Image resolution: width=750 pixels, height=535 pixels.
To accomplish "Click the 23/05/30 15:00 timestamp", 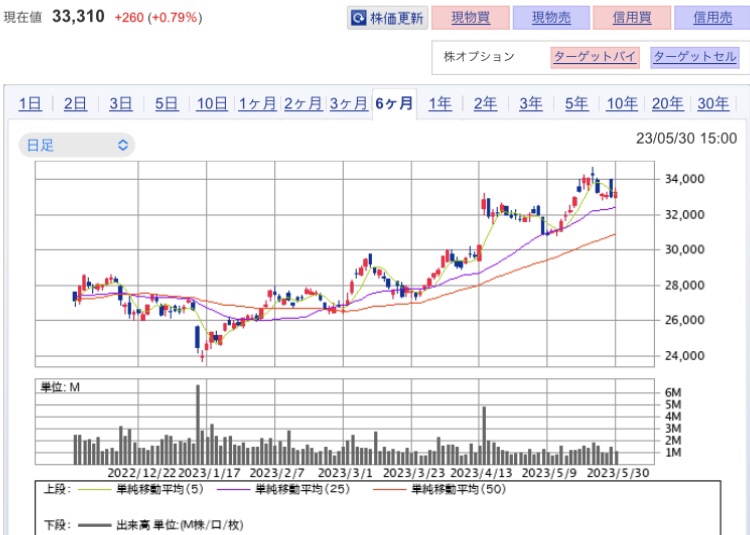I will click(686, 139).
